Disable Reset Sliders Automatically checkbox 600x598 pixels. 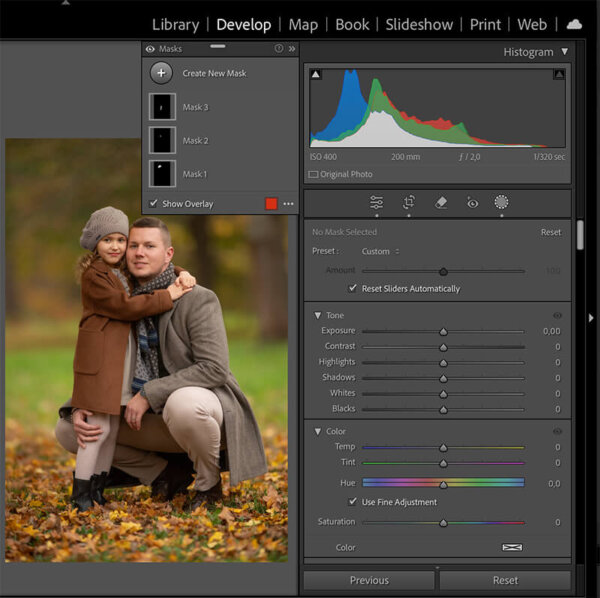pos(352,288)
